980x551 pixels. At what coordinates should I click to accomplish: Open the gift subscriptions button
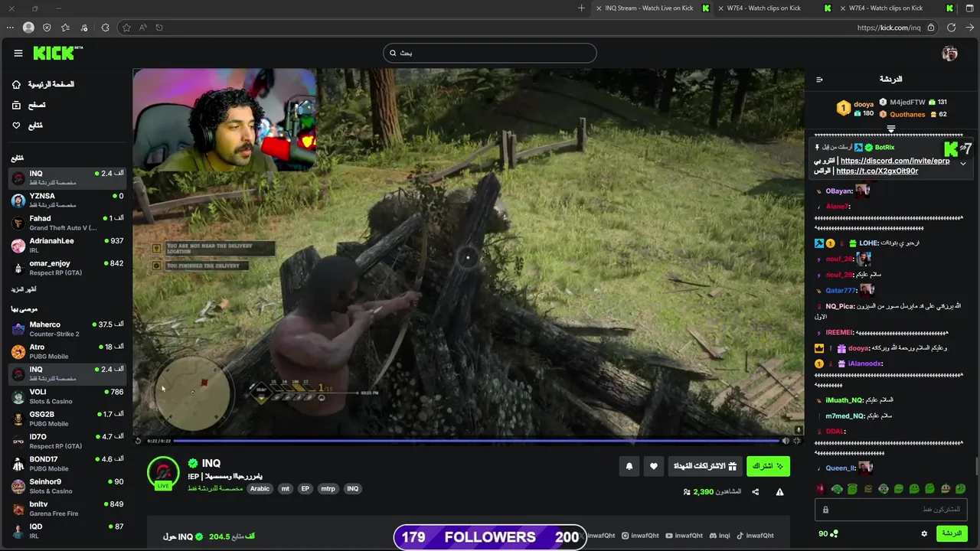click(704, 466)
